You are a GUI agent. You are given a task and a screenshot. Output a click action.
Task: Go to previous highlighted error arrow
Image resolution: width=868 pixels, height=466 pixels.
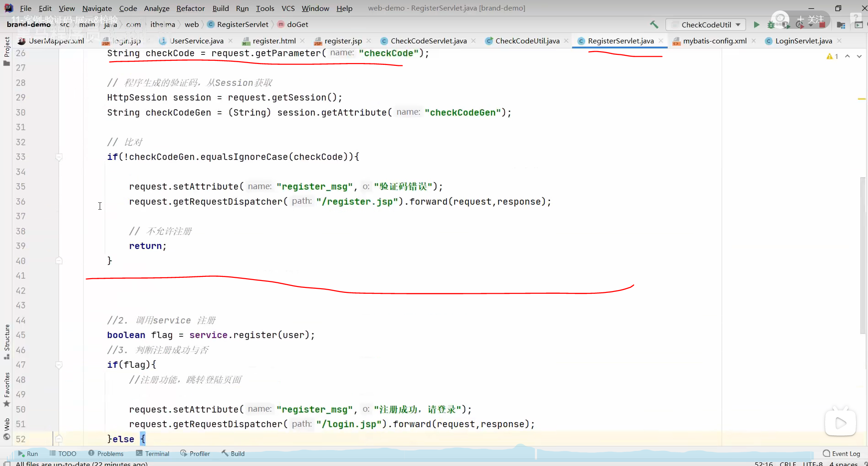(847, 56)
